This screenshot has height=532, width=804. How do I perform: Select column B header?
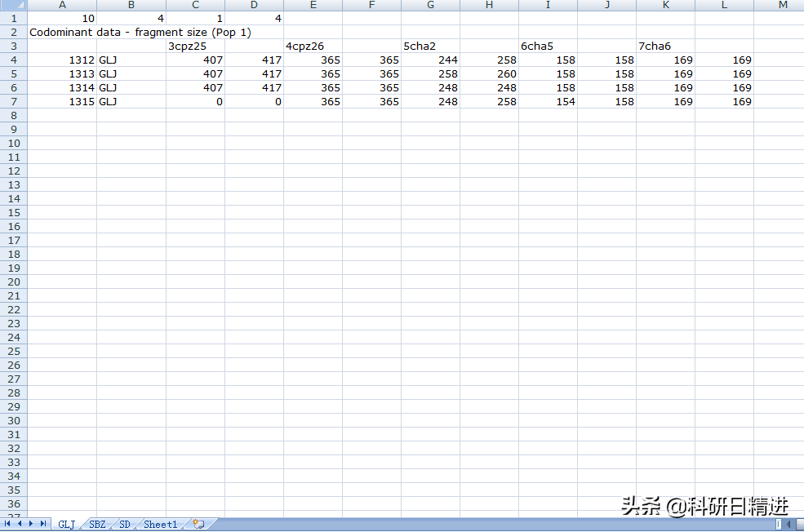131,5
